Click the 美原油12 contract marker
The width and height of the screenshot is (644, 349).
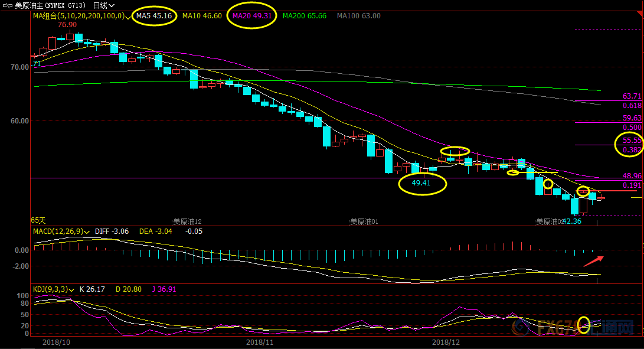[187, 221]
